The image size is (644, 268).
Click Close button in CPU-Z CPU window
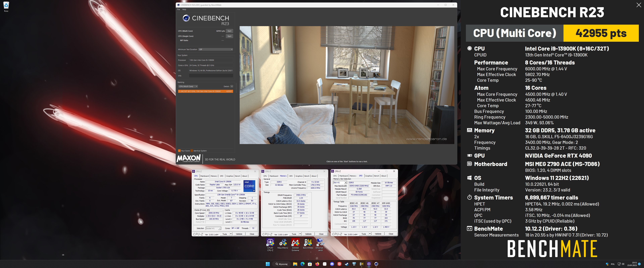coord(252,234)
